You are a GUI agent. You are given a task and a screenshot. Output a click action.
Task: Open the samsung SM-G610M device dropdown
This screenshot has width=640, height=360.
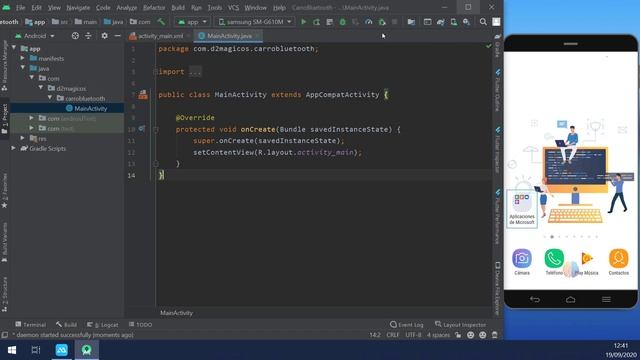[255, 22]
